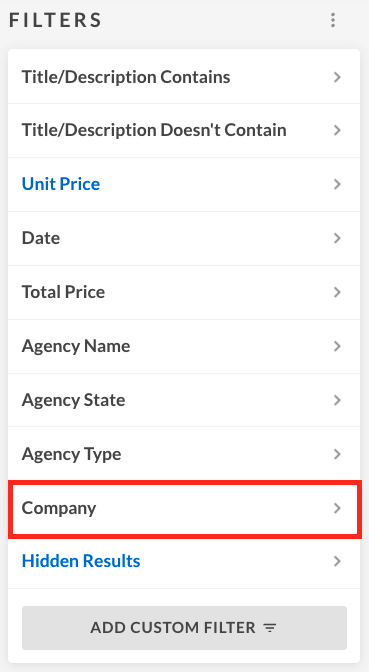Screen dimensions: 369x672
Task: Open the blue Unit Price link
Action: click(61, 184)
